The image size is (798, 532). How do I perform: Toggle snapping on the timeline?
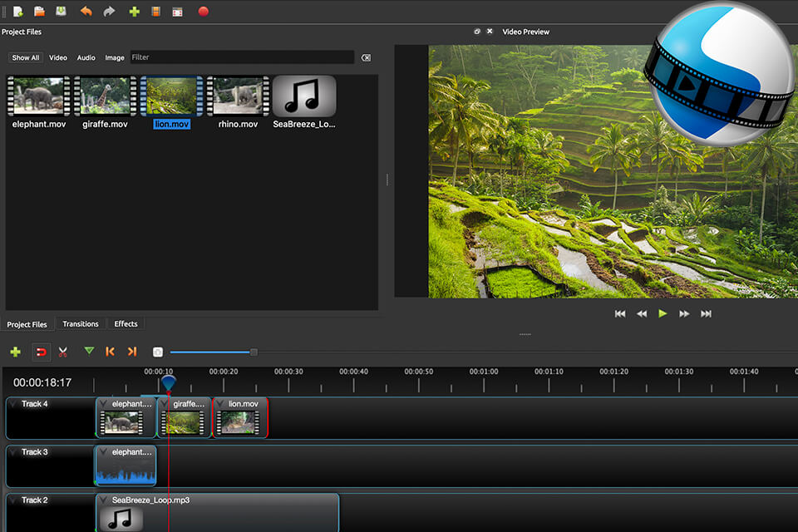(x=41, y=352)
